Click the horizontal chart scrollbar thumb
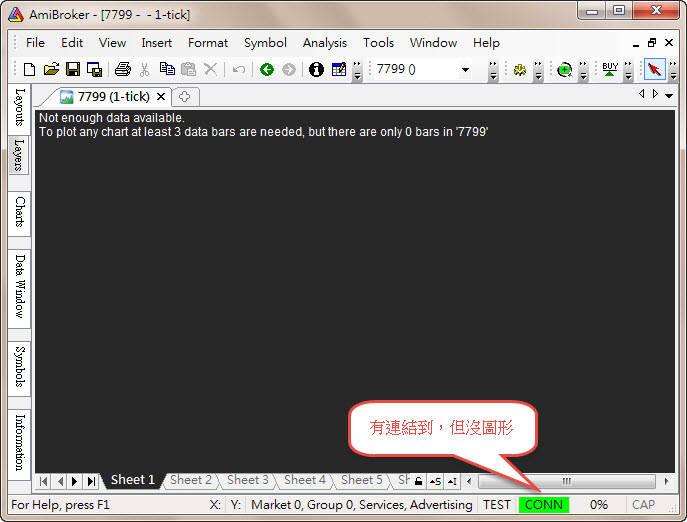Image resolution: width=687 pixels, height=522 pixels. pos(567,482)
